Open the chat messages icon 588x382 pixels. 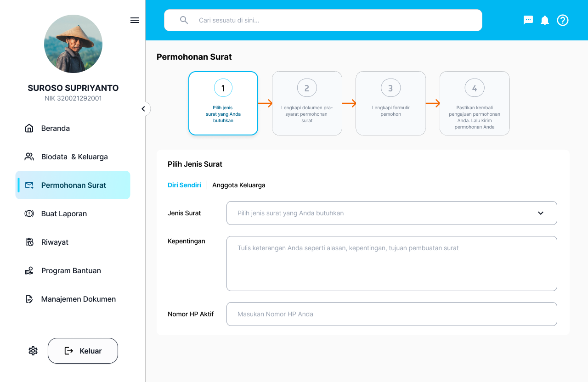528,20
